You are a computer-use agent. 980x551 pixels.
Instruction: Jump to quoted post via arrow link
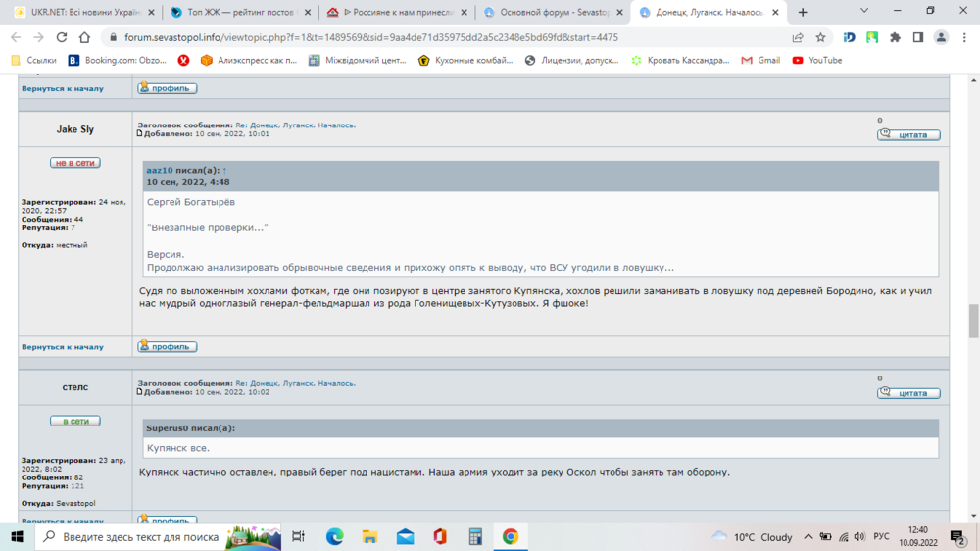coord(224,171)
